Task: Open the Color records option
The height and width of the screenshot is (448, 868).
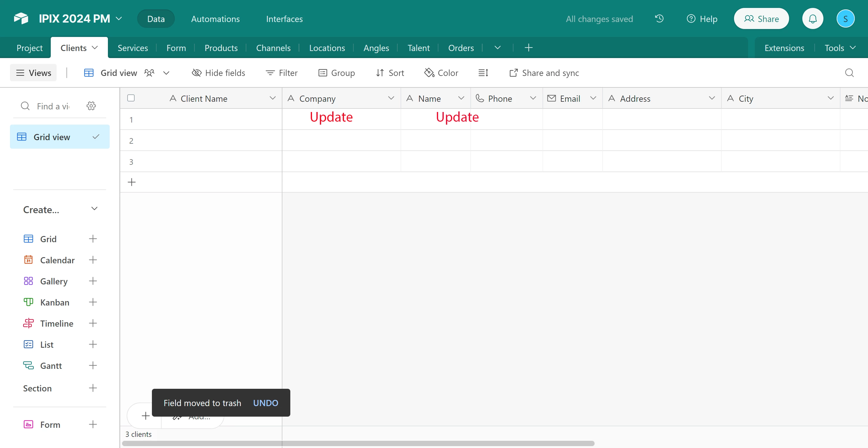Action: pos(441,73)
